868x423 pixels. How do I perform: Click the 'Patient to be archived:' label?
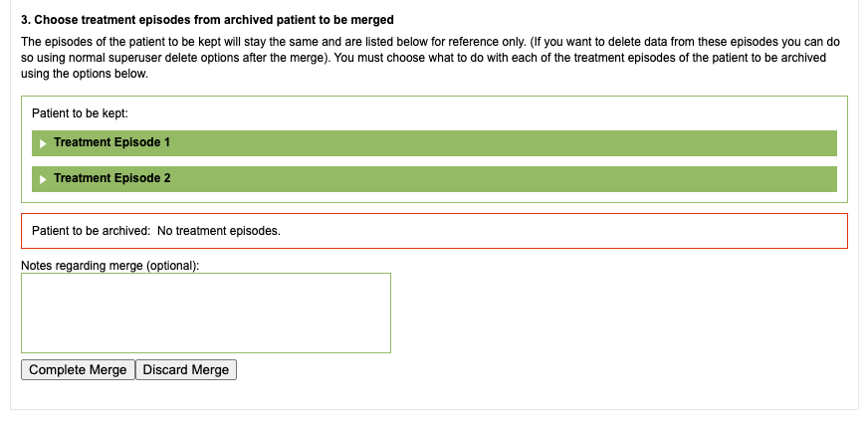[91, 231]
